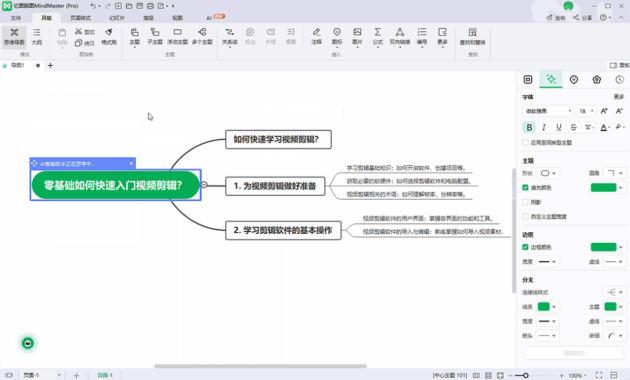Open the location marker panel tab
The image size is (630, 380).
tap(574, 80)
